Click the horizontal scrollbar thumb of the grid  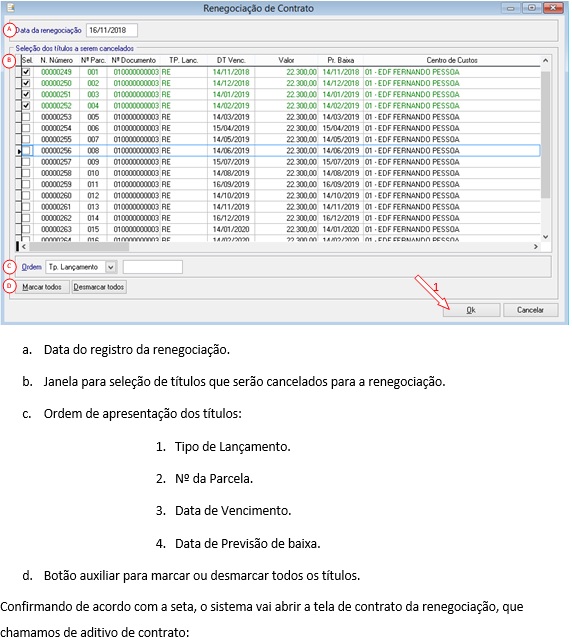point(79,246)
